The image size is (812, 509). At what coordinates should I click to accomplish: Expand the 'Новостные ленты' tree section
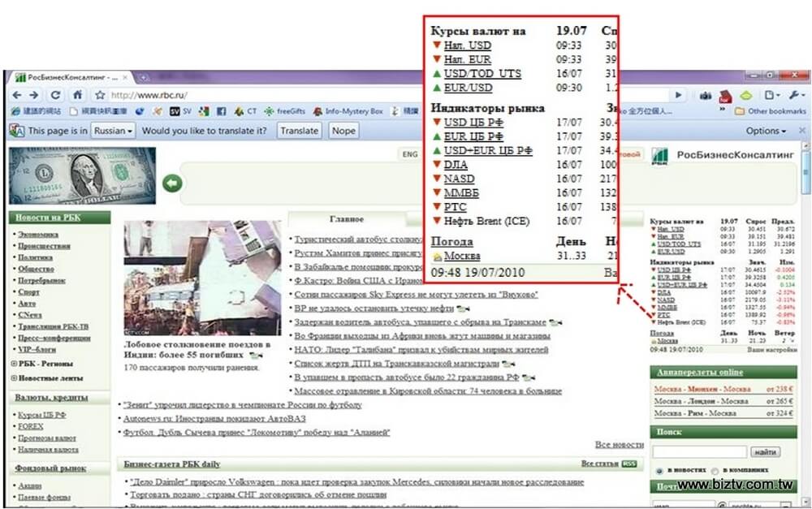click(x=14, y=378)
